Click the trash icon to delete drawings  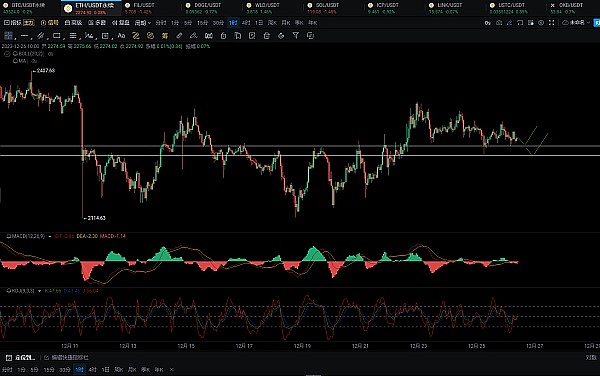click(267, 36)
